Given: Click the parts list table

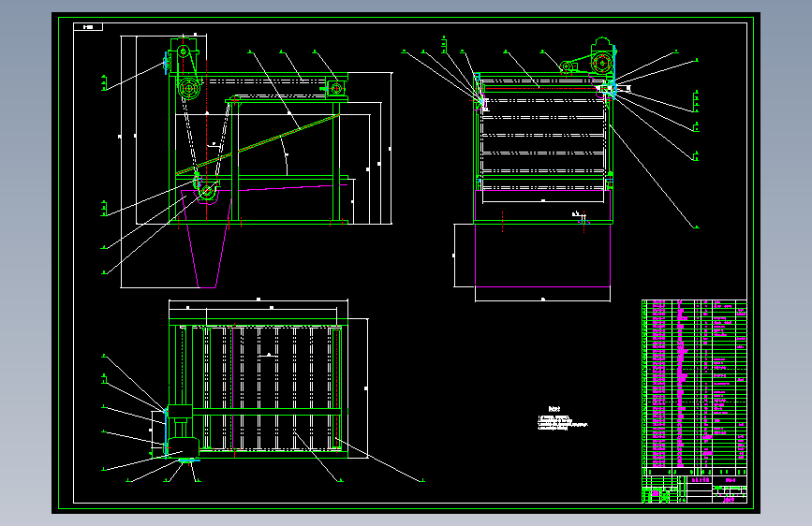Looking at the screenshot, I should (x=694, y=387).
